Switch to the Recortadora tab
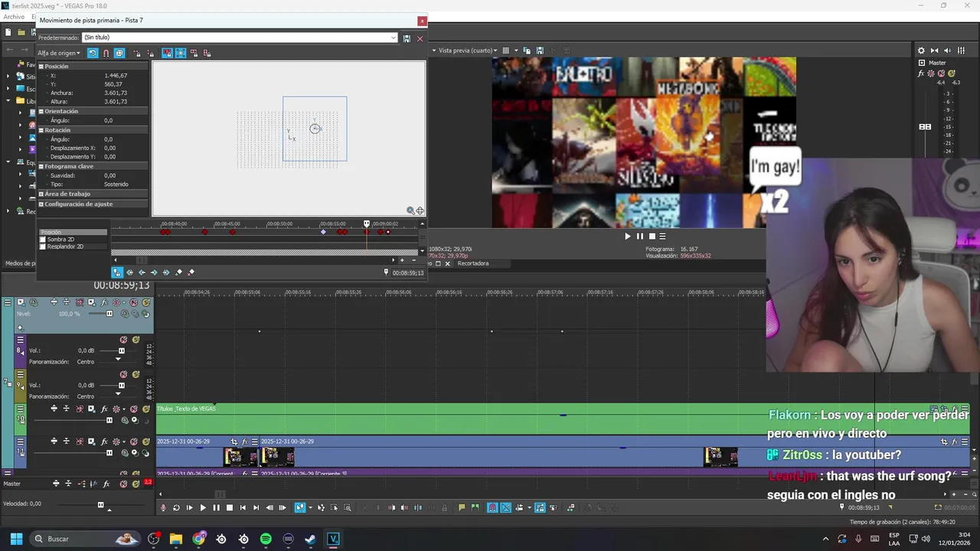 [x=472, y=263]
